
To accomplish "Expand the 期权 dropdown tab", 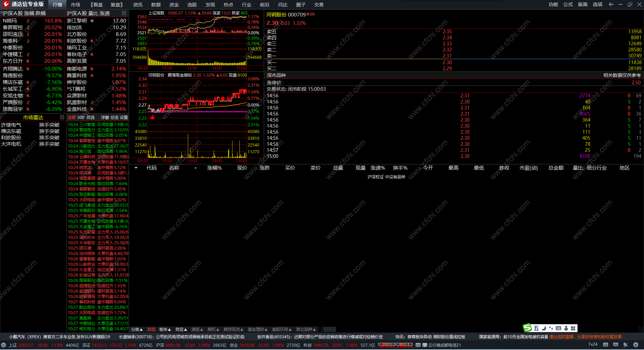I will click(213, 330).
